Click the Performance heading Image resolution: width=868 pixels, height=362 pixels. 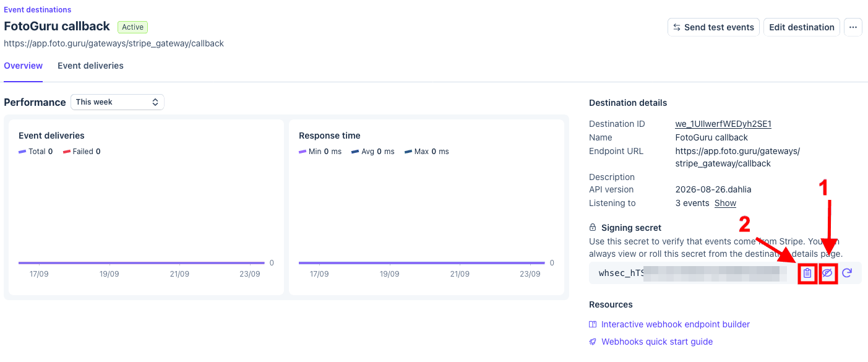coord(35,102)
